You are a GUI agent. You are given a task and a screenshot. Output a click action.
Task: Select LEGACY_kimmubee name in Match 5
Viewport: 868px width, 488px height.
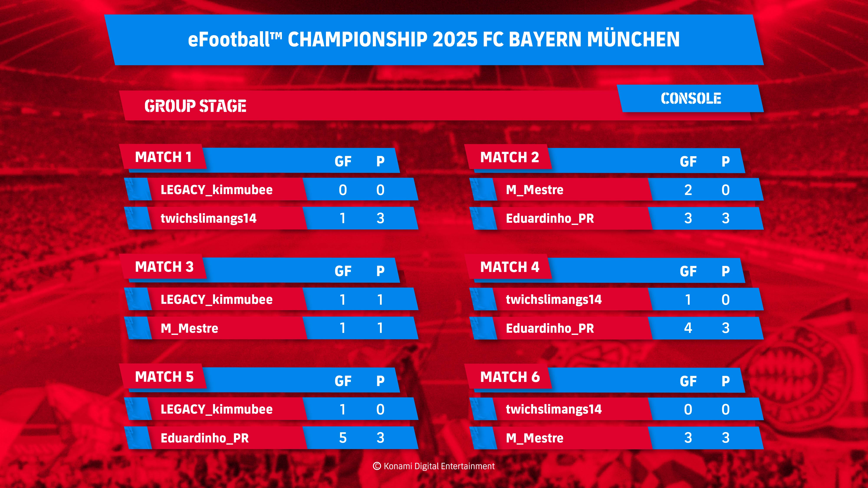tap(217, 409)
